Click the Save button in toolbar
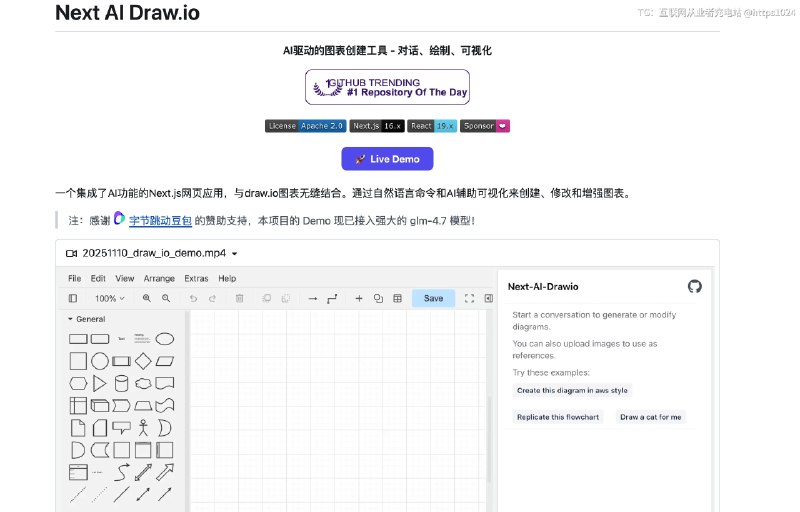The width and height of the screenshot is (800, 512). pos(433,298)
